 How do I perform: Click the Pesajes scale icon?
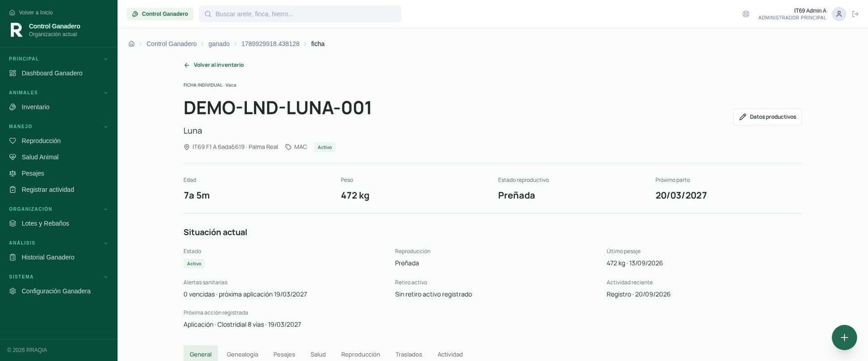point(13,174)
